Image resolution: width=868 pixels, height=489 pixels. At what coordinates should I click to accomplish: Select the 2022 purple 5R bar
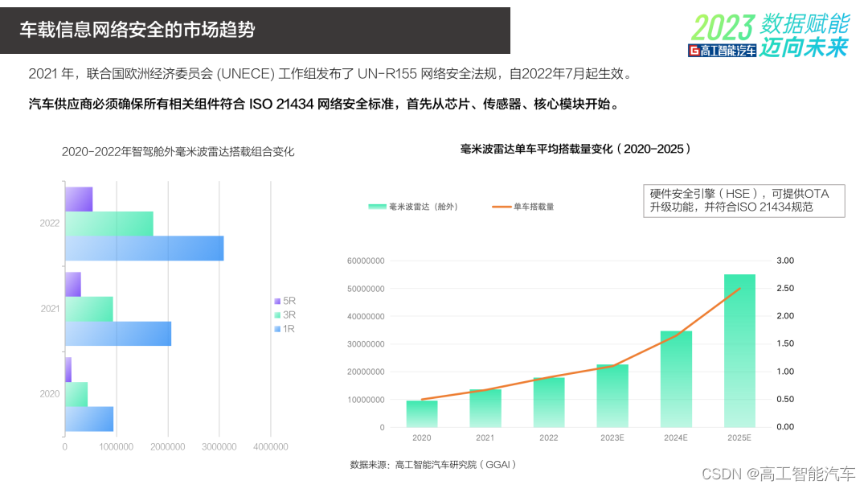pyautogui.click(x=79, y=199)
